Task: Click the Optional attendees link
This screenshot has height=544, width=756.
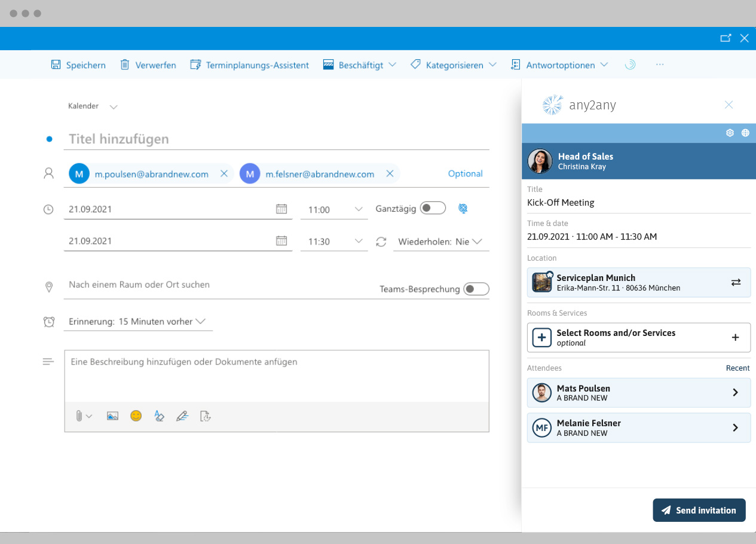Action: coord(465,174)
